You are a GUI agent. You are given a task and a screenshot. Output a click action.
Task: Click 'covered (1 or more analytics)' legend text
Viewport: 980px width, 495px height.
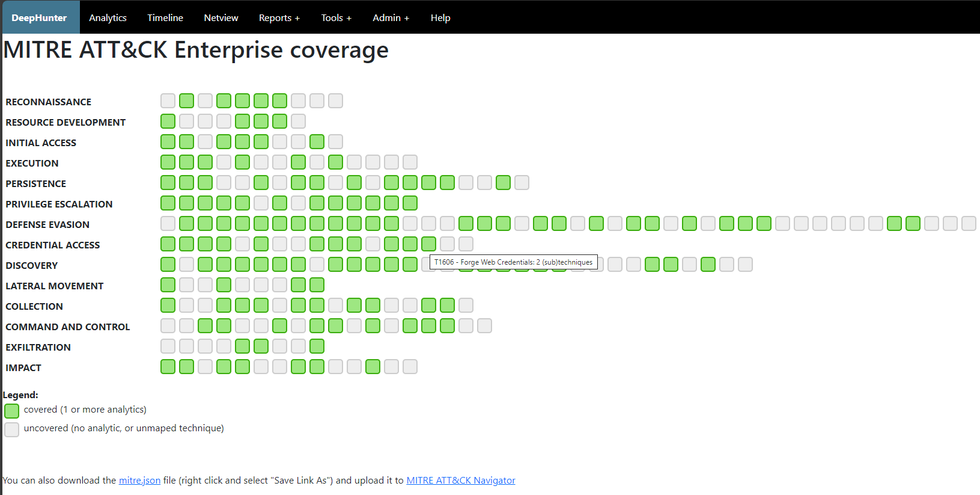[85, 410]
